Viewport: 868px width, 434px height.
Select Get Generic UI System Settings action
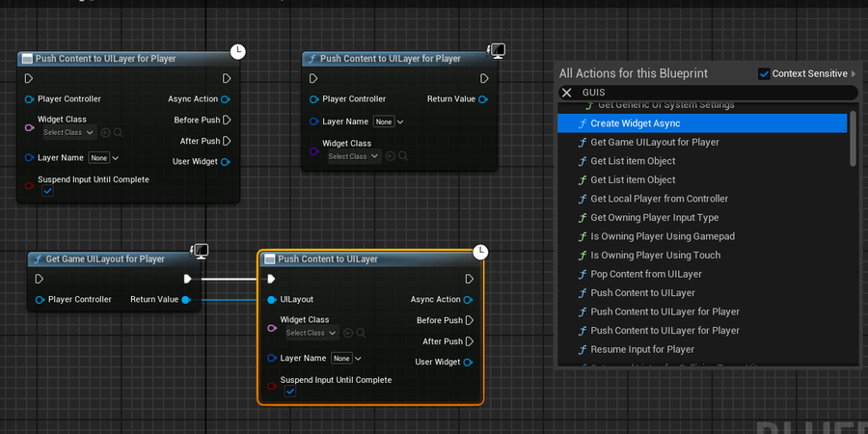[x=702, y=106]
